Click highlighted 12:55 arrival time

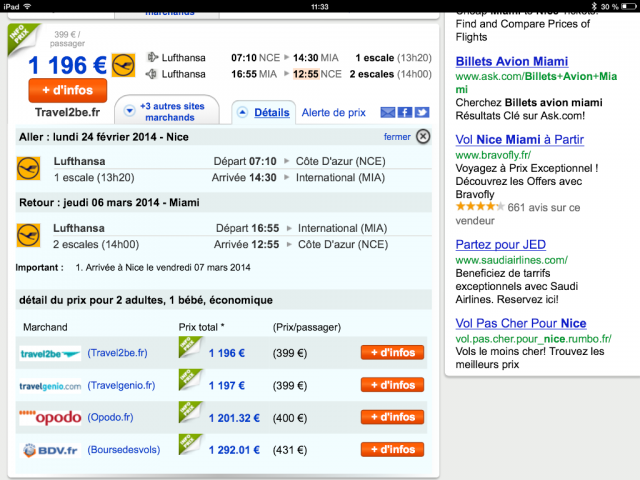pyautogui.click(x=306, y=74)
